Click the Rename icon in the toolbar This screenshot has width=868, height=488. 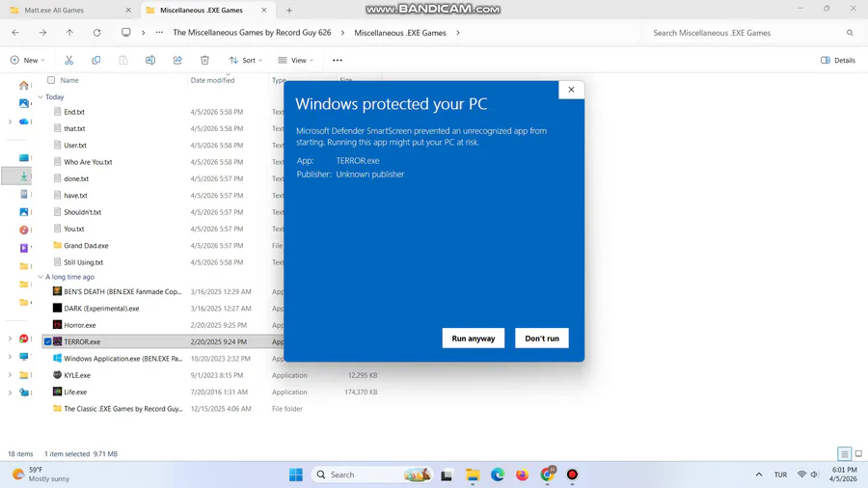150,61
